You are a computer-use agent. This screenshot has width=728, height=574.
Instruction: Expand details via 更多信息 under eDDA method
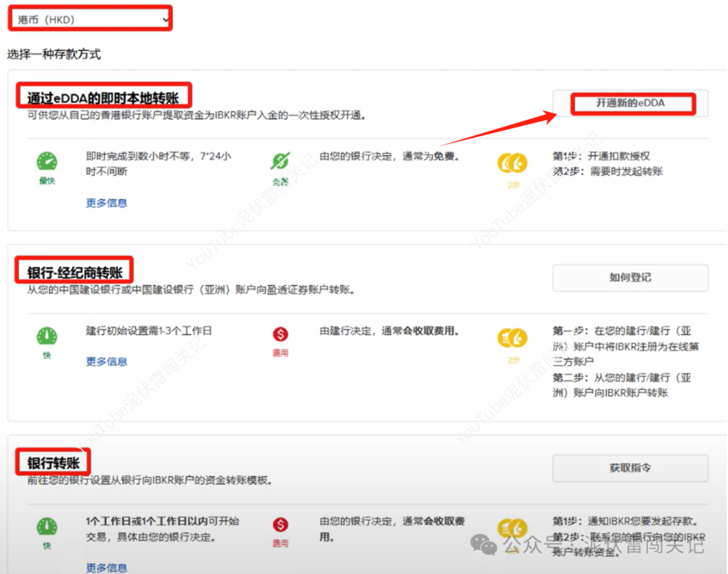click(x=106, y=203)
